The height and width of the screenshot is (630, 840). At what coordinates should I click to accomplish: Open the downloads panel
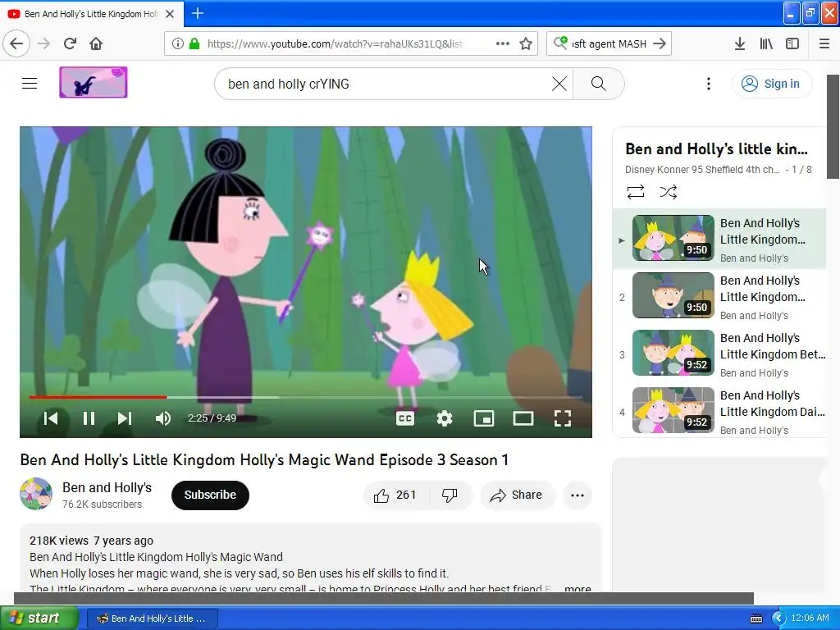coord(740,43)
